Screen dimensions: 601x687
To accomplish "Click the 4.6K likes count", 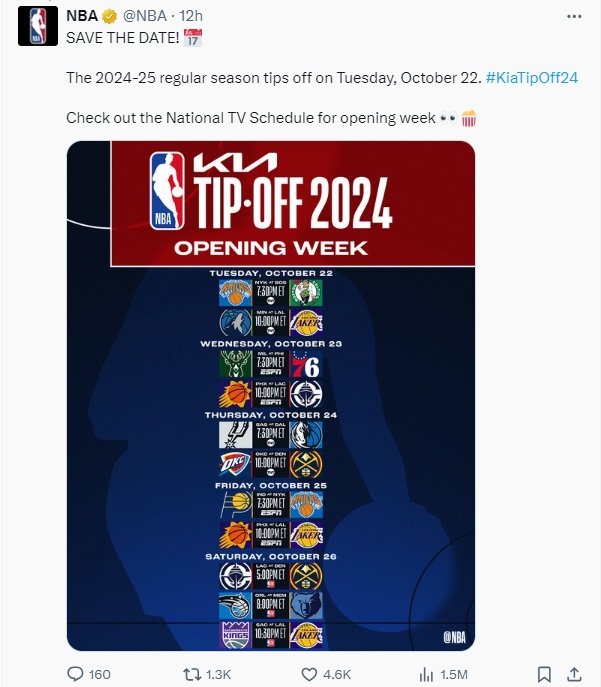I will [337, 674].
